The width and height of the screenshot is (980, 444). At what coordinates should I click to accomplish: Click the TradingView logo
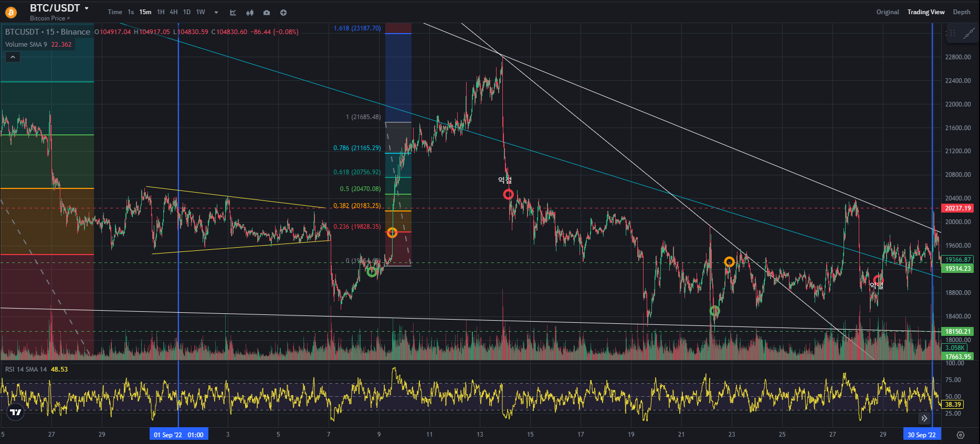click(16, 412)
